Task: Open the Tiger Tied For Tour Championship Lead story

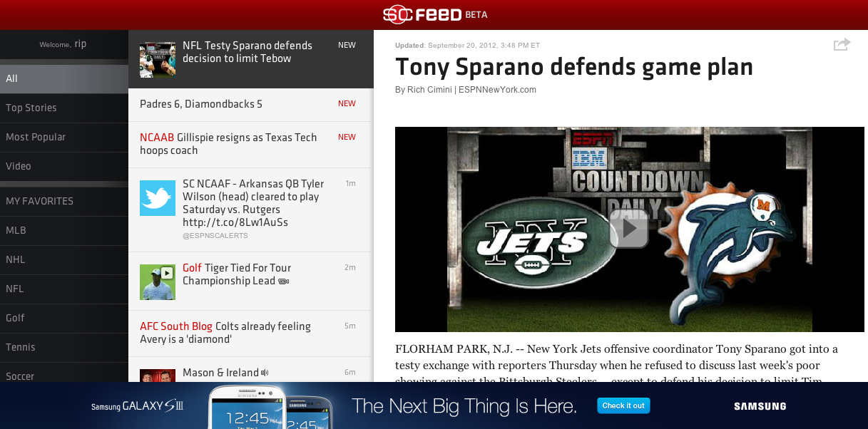Action: 251,281
